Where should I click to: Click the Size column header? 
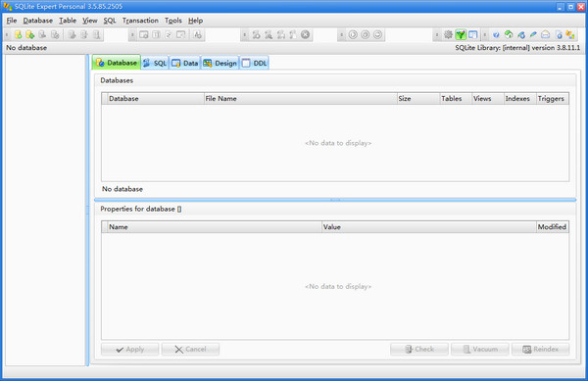tap(418, 99)
